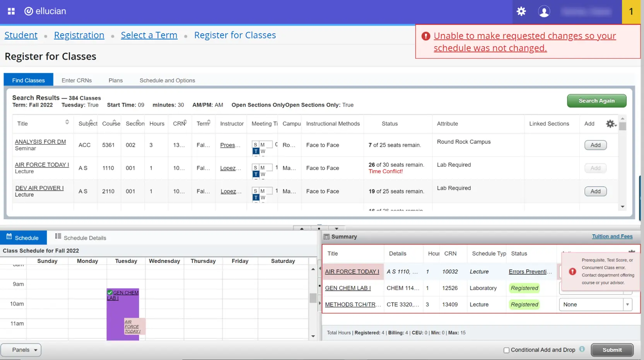The width and height of the screenshot is (644, 360).
Task: Click left arrow on vertical panel splitter
Action: pos(320,268)
